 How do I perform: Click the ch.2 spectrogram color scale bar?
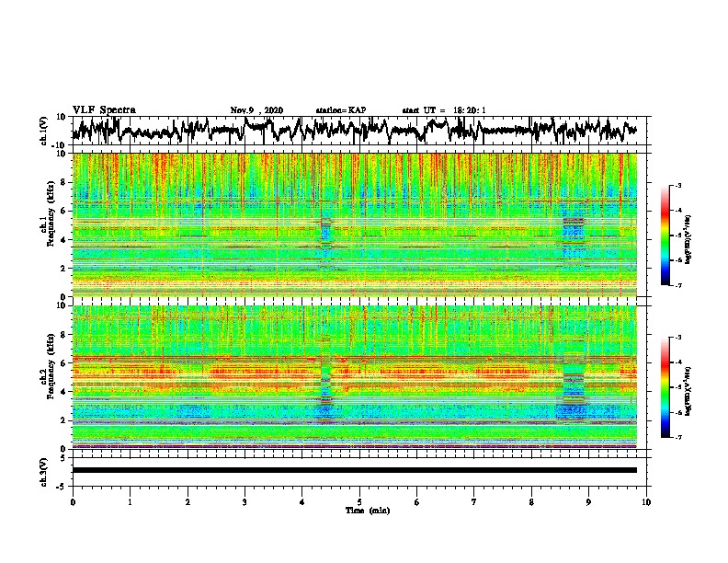tap(665, 387)
